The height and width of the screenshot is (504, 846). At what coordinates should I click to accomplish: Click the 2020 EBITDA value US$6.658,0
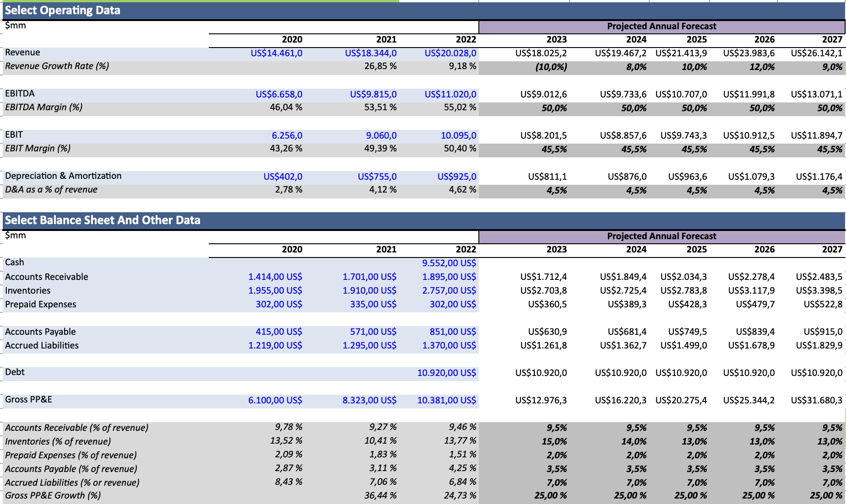click(279, 94)
